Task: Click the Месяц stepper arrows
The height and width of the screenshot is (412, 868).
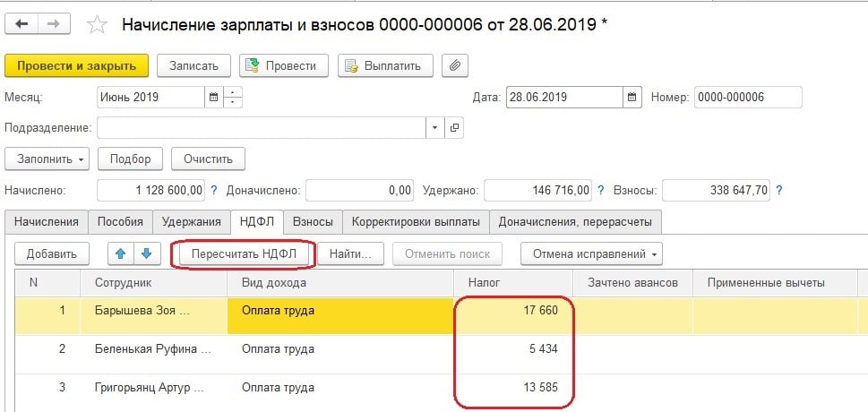Action: point(234,97)
